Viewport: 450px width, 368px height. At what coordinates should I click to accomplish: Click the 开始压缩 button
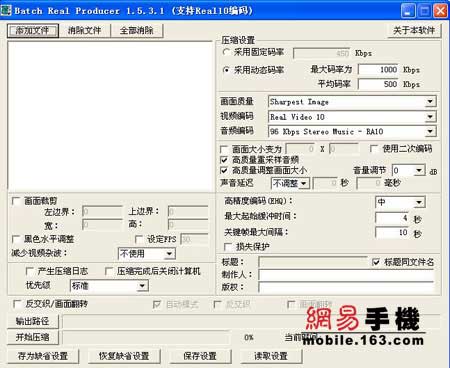click(33, 337)
